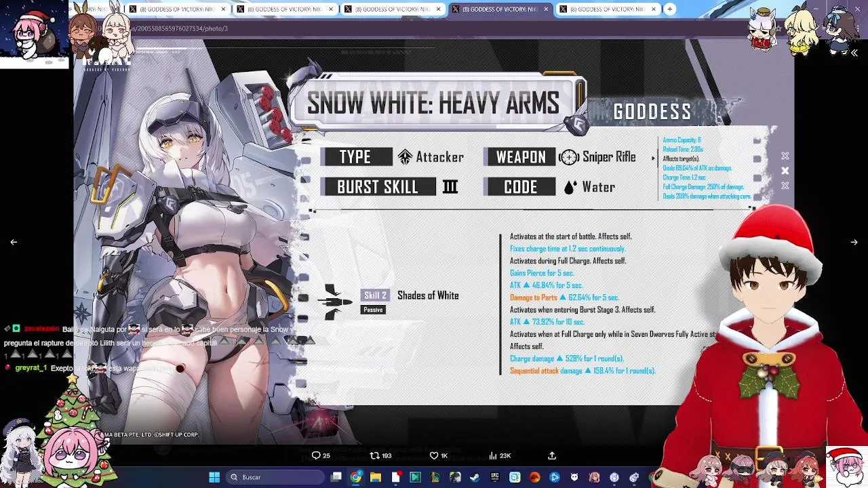Click the Attacker class text

[439, 157]
